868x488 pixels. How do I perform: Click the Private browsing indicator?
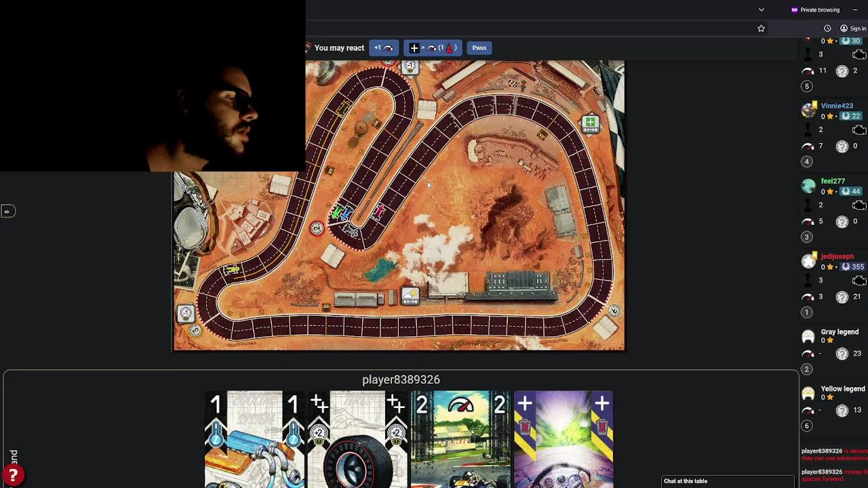[x=815, y=9]
